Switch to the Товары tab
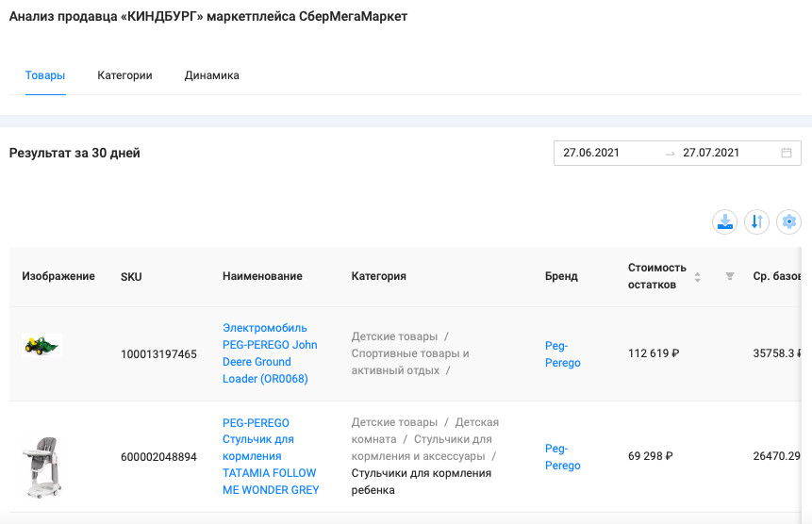The height and width of the screenshot is (524, 812). 45,75
